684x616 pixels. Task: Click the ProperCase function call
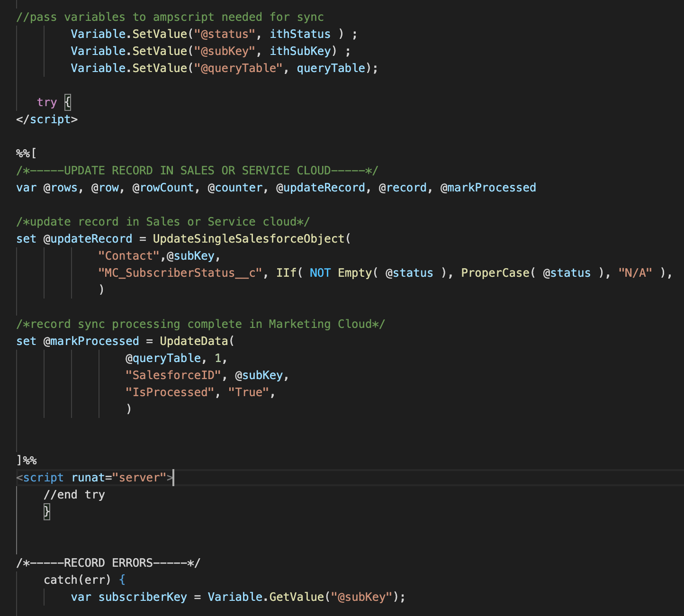(495, 273)
